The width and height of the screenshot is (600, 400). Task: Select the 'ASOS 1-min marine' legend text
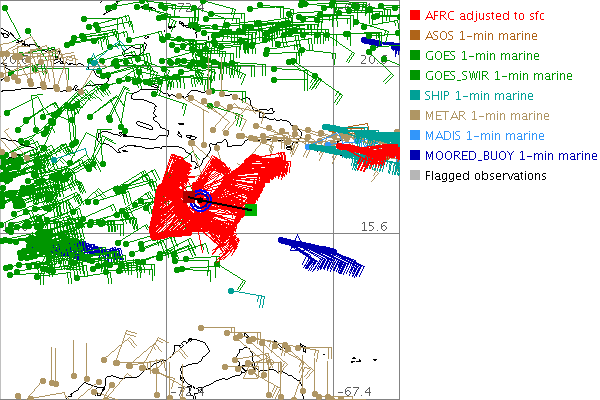tap(480, 36)
